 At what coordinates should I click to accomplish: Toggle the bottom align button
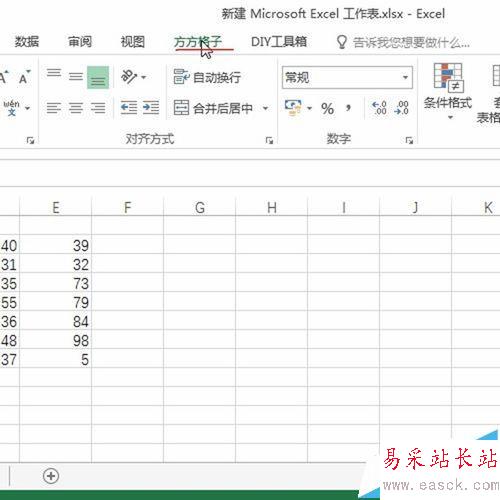[x=98, y=78]
